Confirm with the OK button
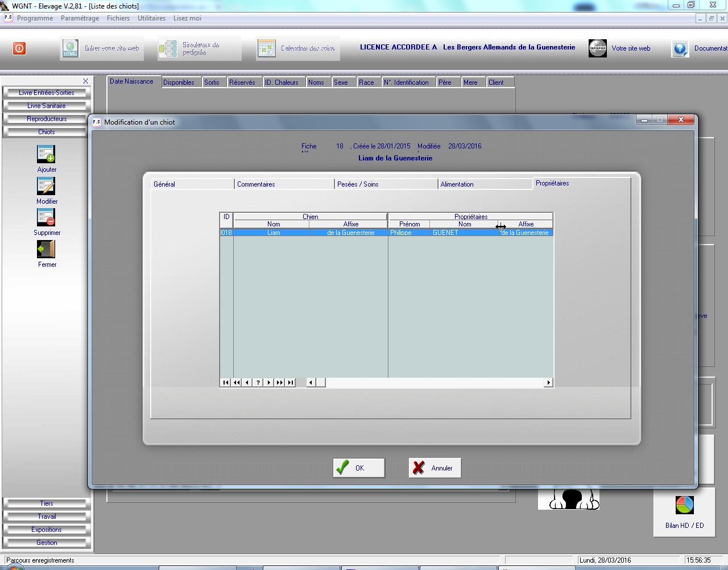This screenshot has width=728, height=570. point(359,468)
